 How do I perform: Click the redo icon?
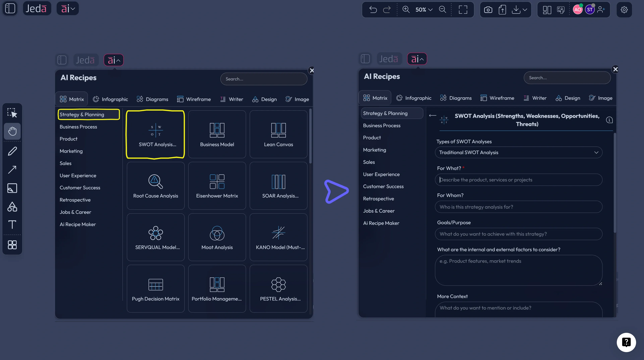click(387, 10)
